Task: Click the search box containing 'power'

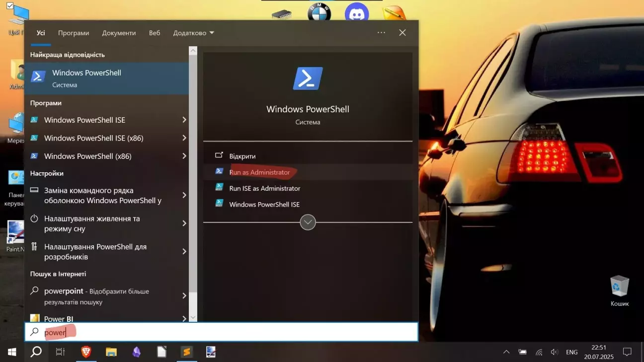Action: tap(222, 332)
